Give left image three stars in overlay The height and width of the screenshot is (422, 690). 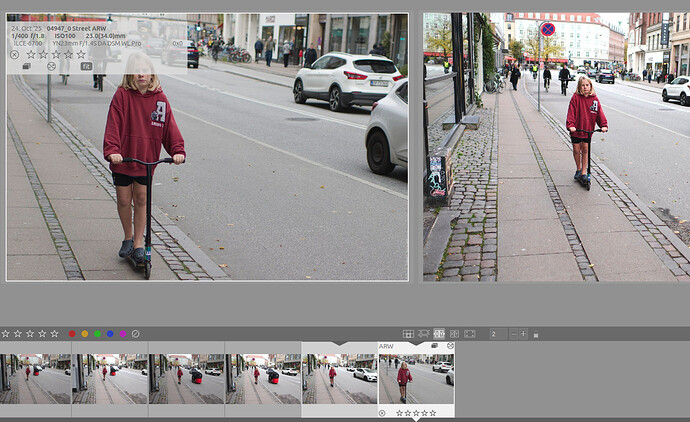[x=56, y=55]
